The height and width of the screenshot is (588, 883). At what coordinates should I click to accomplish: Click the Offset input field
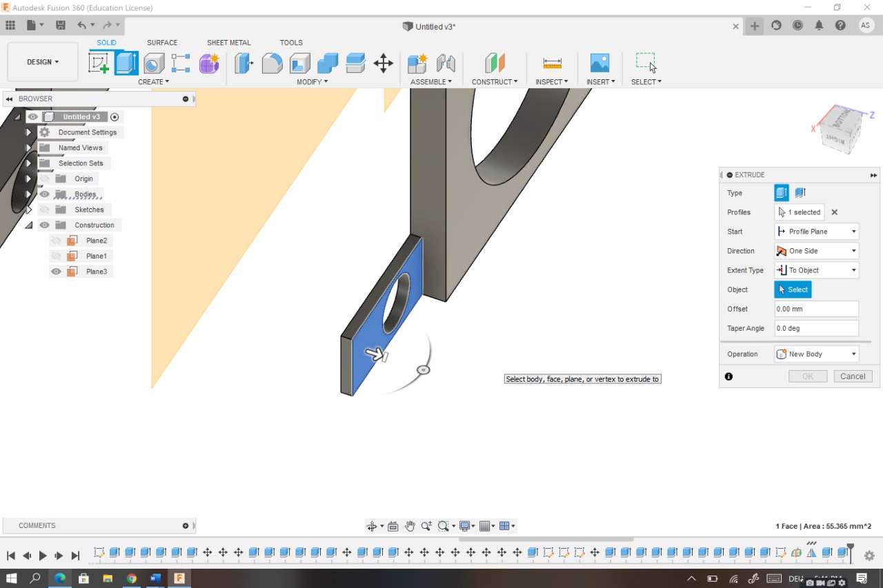817,309
